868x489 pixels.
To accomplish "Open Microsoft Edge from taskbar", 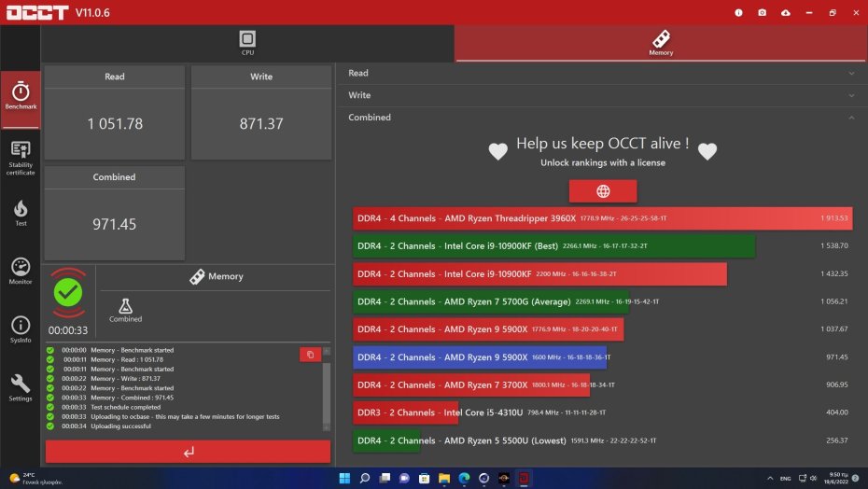I will click(x=464, y=478).
